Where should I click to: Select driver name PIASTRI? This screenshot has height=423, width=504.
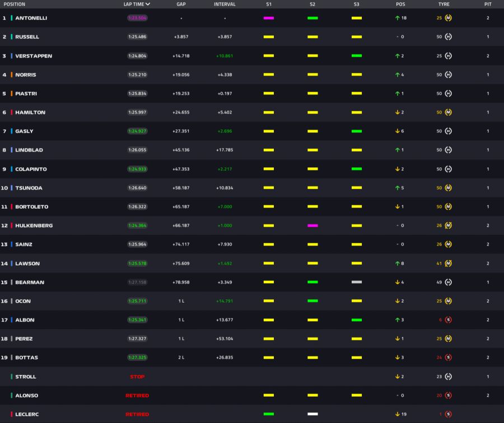[26, 93]
